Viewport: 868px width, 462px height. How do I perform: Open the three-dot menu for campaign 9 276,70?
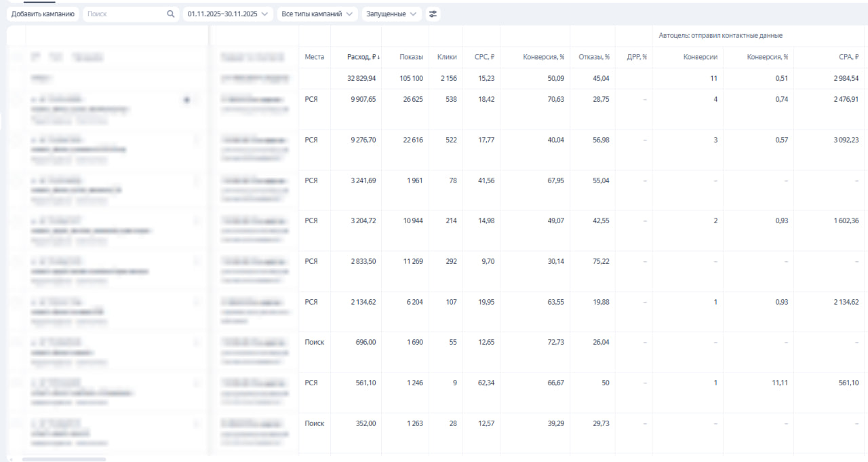tap(197, 140)
